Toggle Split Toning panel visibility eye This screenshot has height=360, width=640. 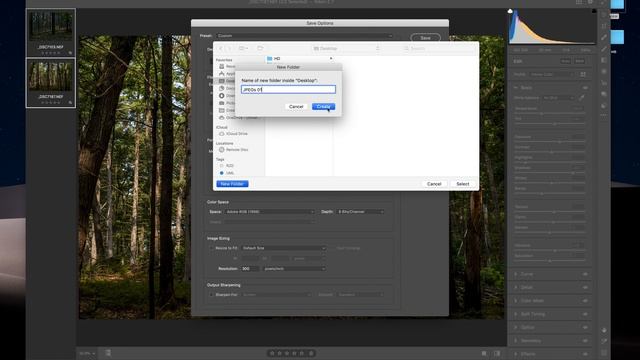click(x=585, y=314)
